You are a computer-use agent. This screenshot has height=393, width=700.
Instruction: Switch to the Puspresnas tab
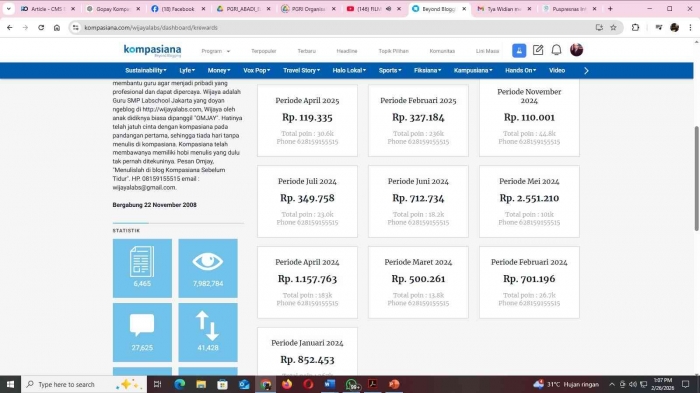click(569, 9)
